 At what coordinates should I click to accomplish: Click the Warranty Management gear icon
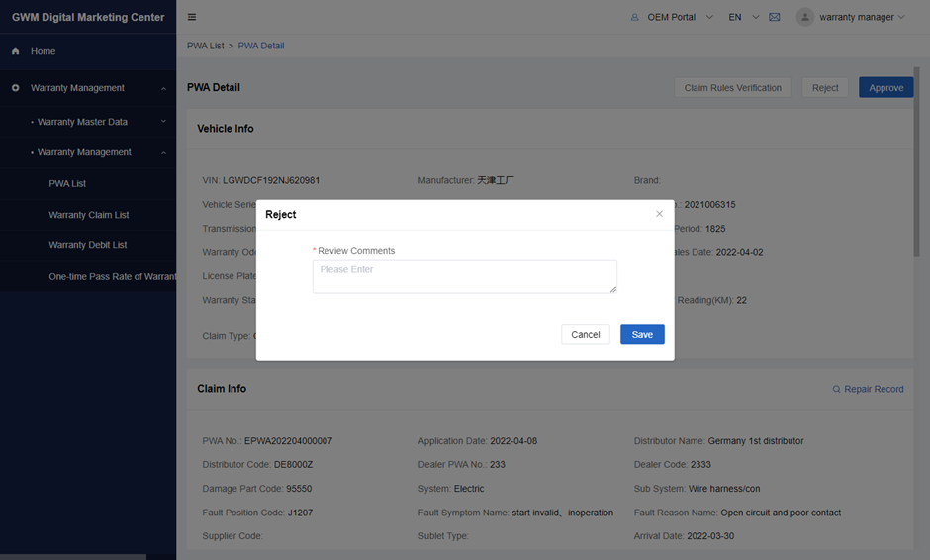[16, 88]
